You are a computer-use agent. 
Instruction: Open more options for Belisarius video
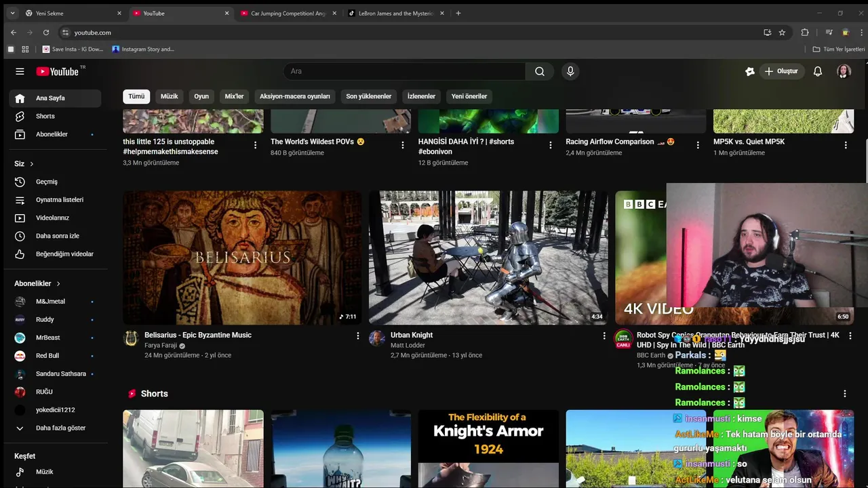[x=358, y=335]
